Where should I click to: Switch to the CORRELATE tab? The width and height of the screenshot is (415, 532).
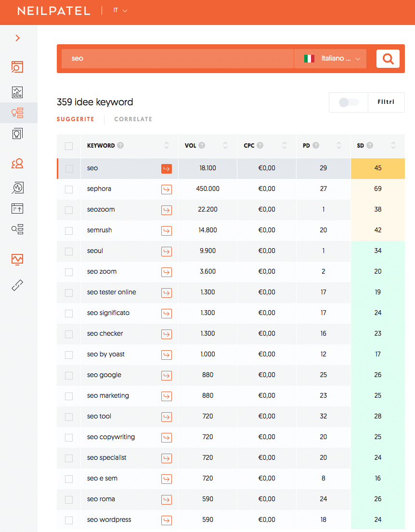(x=133, y=119)
